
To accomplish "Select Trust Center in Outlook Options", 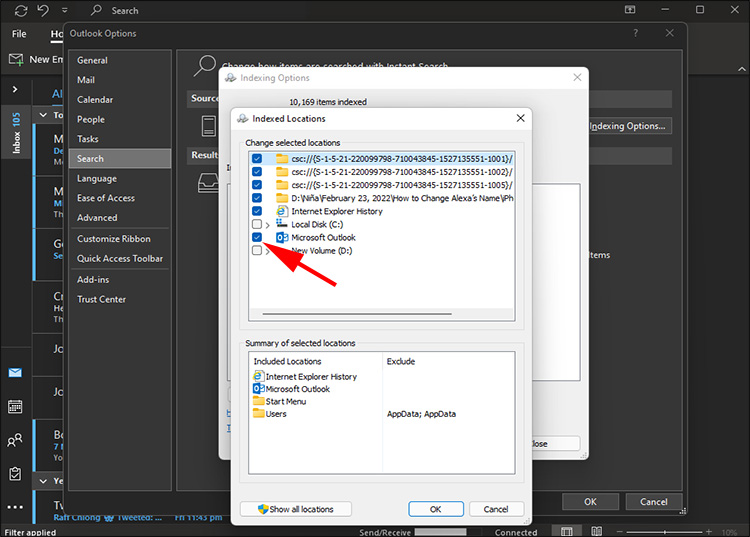I will point(120,299).
